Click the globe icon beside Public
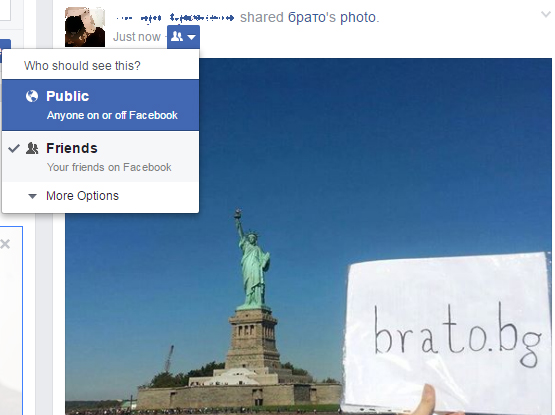The image size is (555, 415). click(32, 96)
